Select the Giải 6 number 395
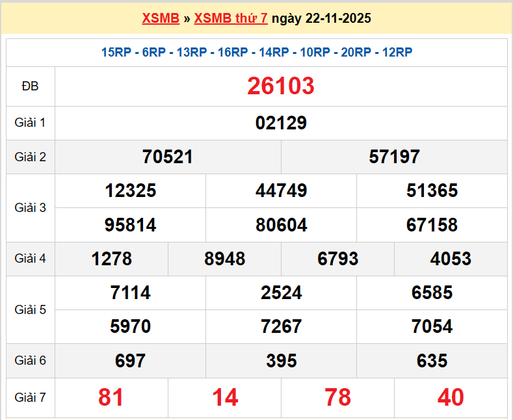The height and width of the screenshot is (420, 513). pos(281,361)
